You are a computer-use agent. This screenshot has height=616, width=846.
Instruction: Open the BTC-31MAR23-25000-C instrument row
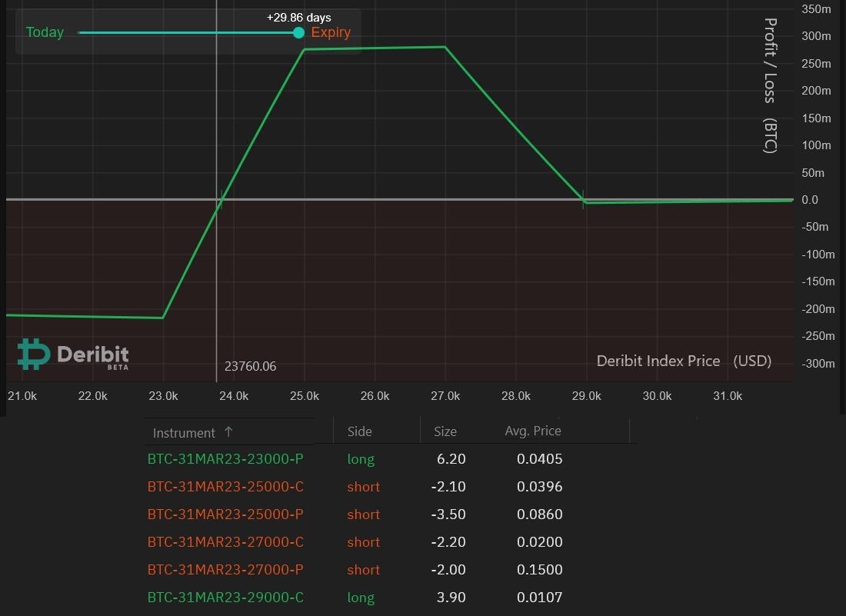225,487
